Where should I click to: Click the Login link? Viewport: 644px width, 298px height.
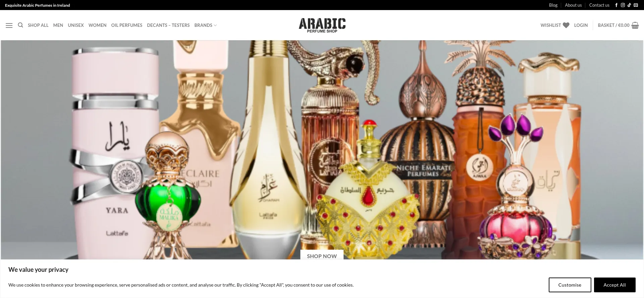point(581,25)
